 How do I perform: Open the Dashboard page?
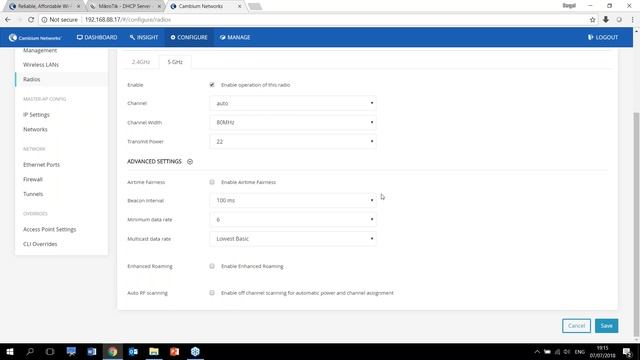click(x=97, y=37)
